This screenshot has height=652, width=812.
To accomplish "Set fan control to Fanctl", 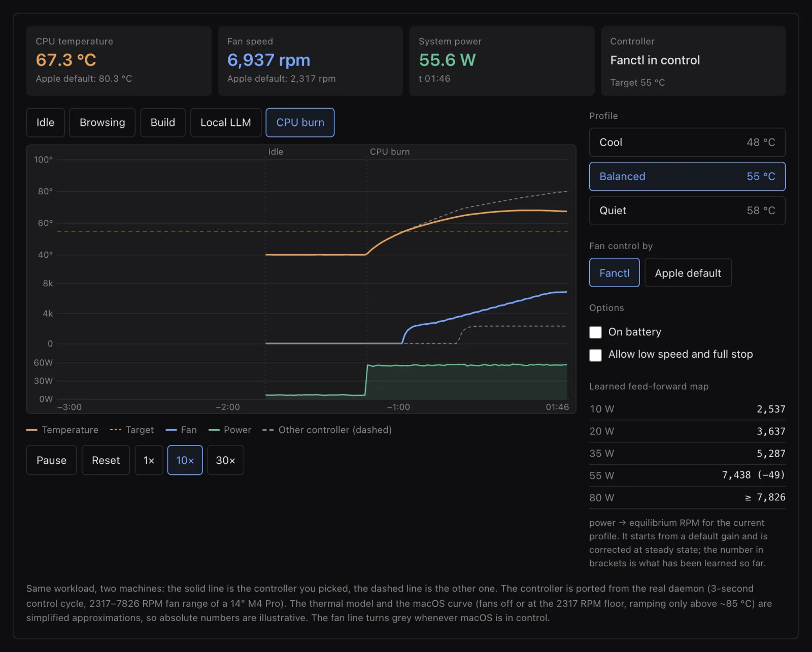I will 614,272.
